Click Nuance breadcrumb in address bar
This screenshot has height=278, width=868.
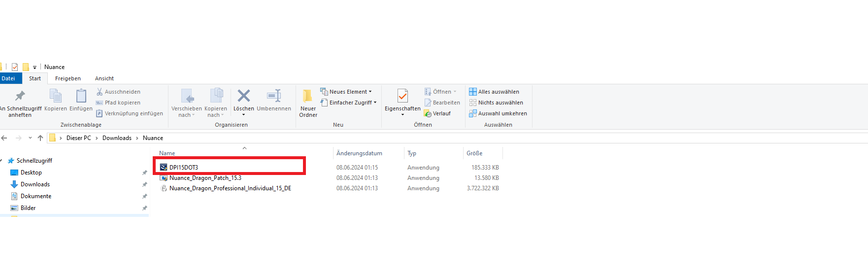point(153,138)
